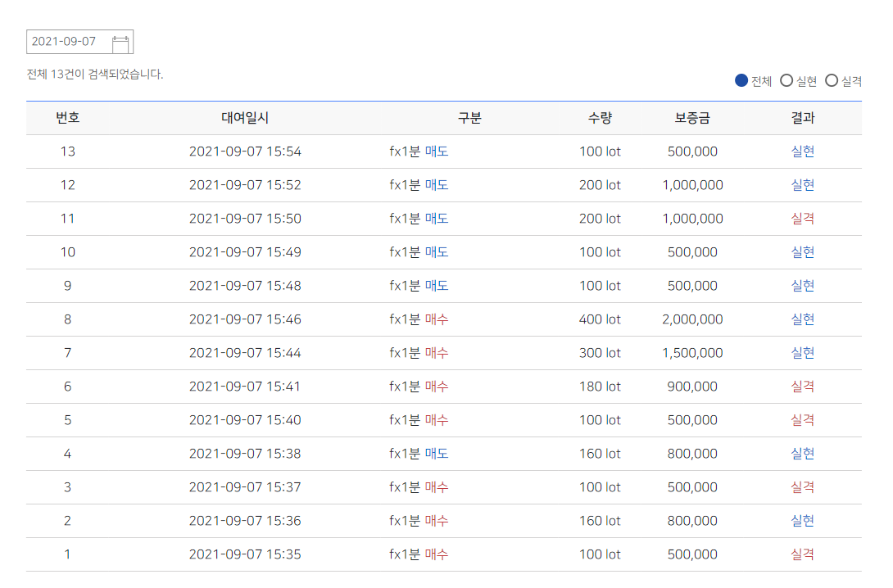This screenshot has height=588, width=893.
Task: Click the date 2021-09-07 15:44
Action: coord(245,353)
